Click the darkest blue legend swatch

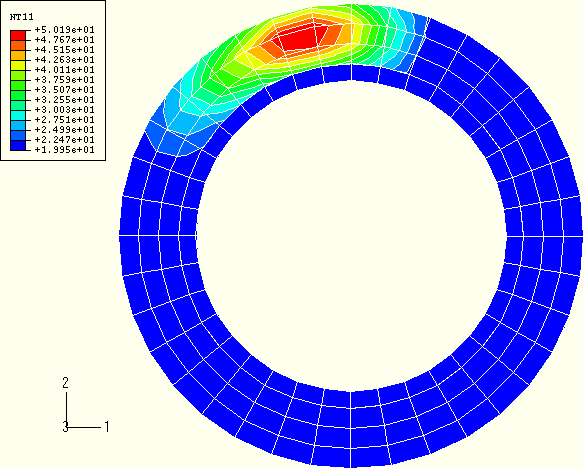pyautogui.click(x=18, y=145)
